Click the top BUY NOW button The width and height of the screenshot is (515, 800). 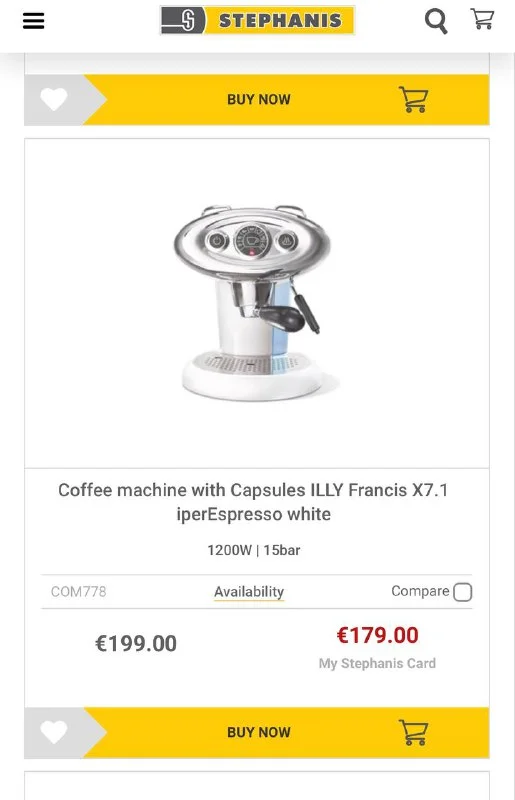tap(259, 99)
